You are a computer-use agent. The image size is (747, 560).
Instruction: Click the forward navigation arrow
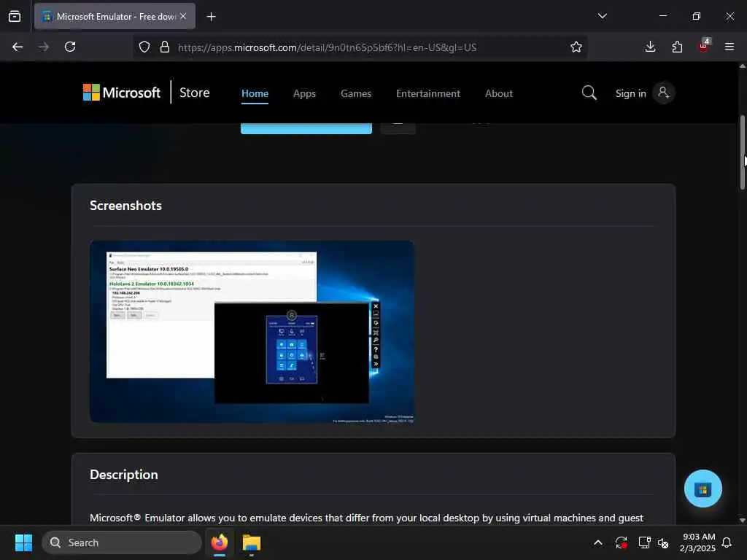click(43, 47)
